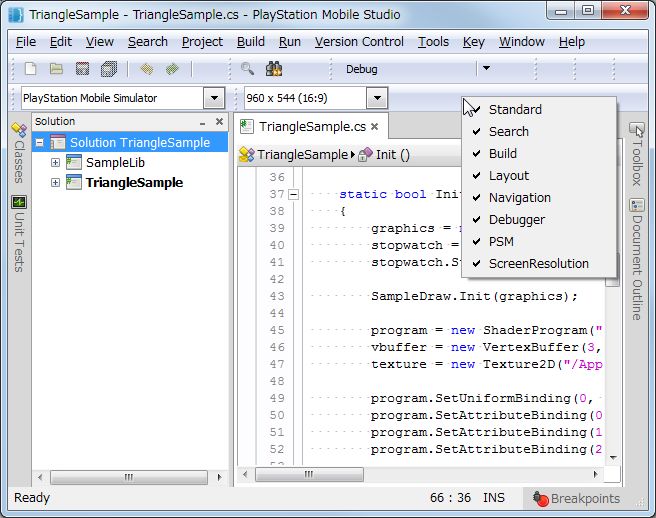Click the binoculars Find in Files icon

pyautogui.click(x=274, y=69)
